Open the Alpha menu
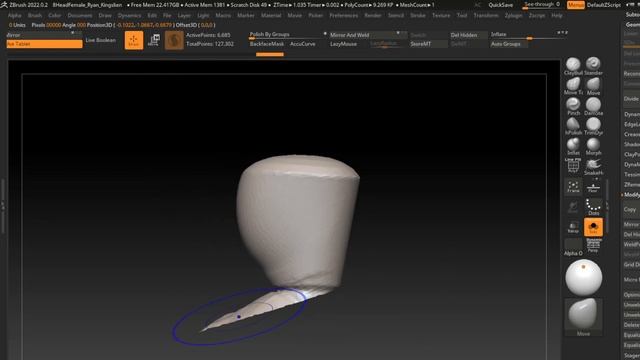 tap(14, 16)
